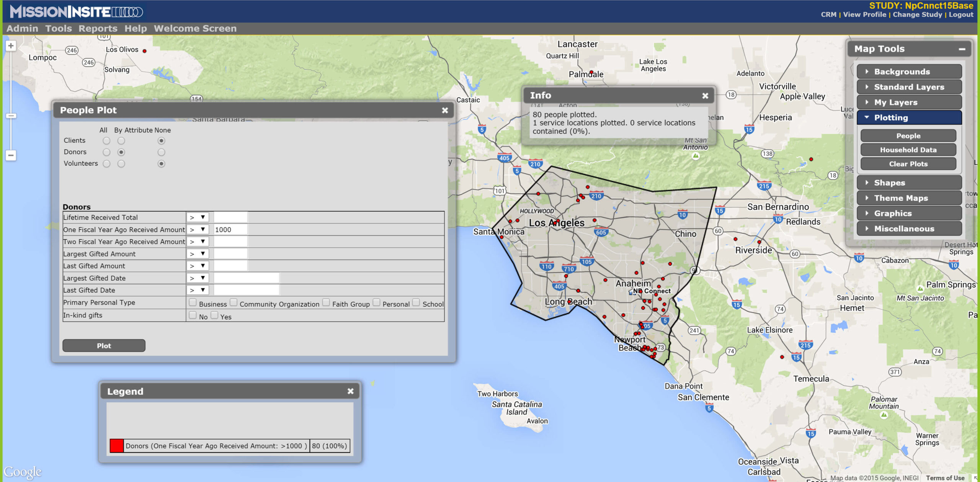
Task: Open the map Terms of Use link
Action: click(945, 478)
